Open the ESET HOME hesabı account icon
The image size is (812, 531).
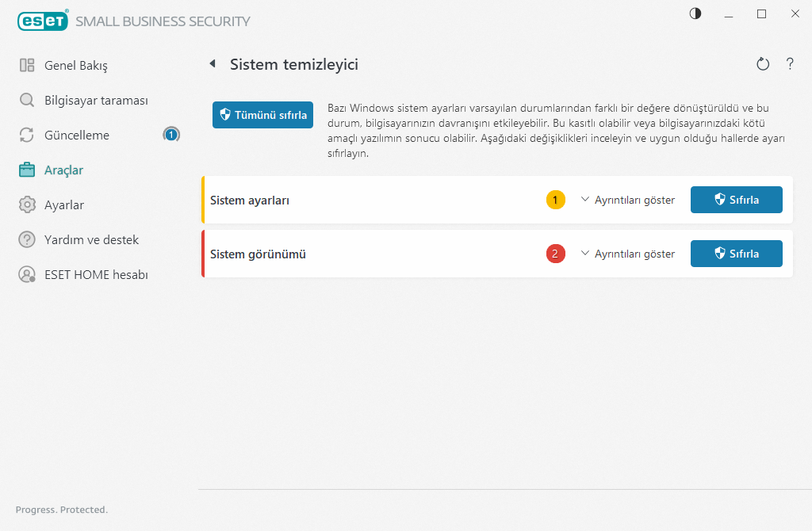click(27, 274)
